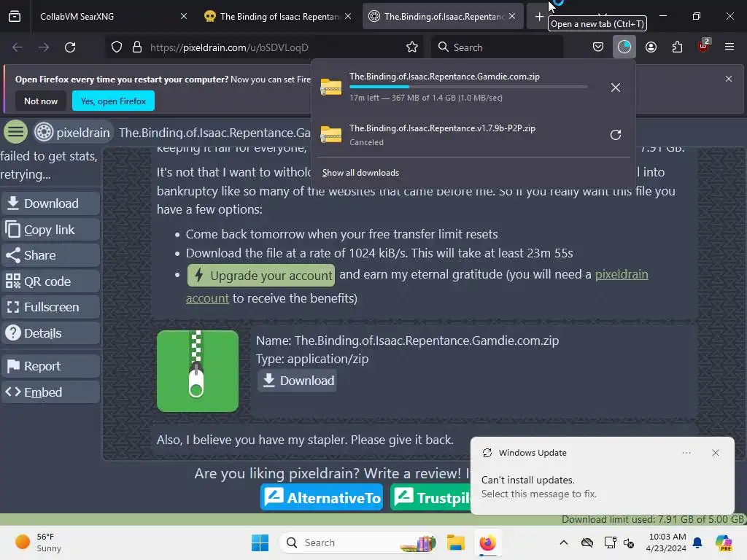Switch to The Binding of Isaac: Repentance tab
This screenshot has height=560, width=747.
[x=277, y=16]
